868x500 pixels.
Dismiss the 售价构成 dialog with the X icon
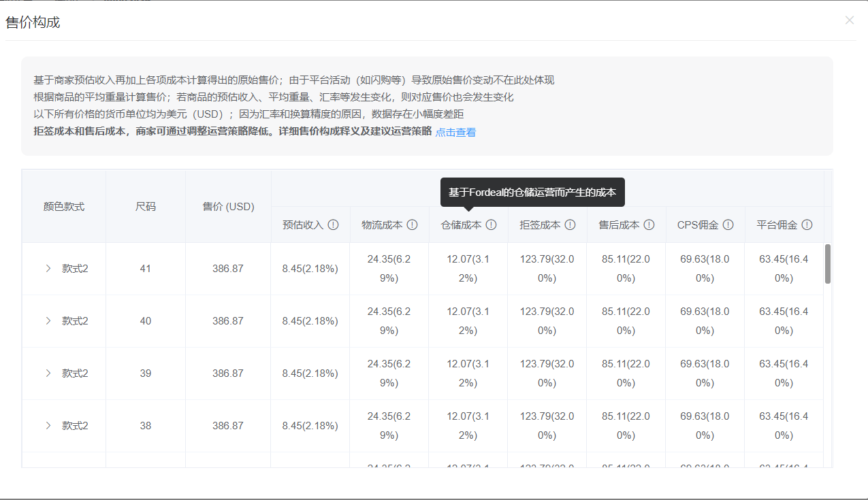(x=850, y=20)
